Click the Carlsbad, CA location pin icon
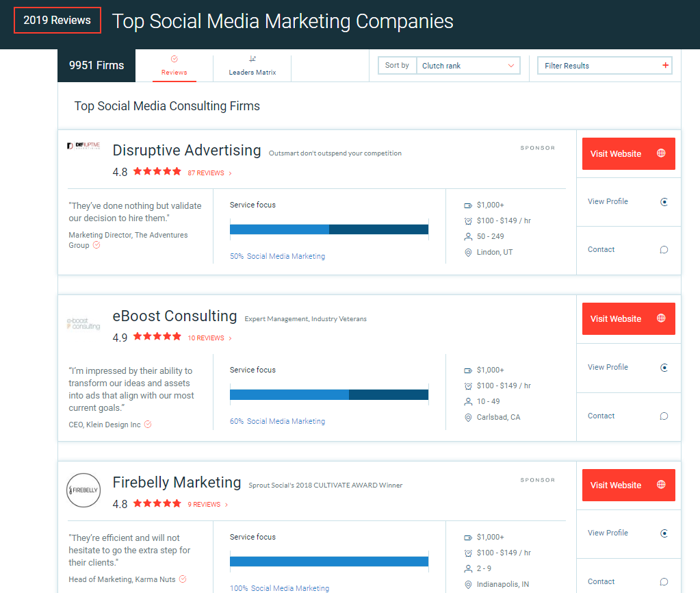The height and width of the screenshot is (593, 700). (468, 418)
